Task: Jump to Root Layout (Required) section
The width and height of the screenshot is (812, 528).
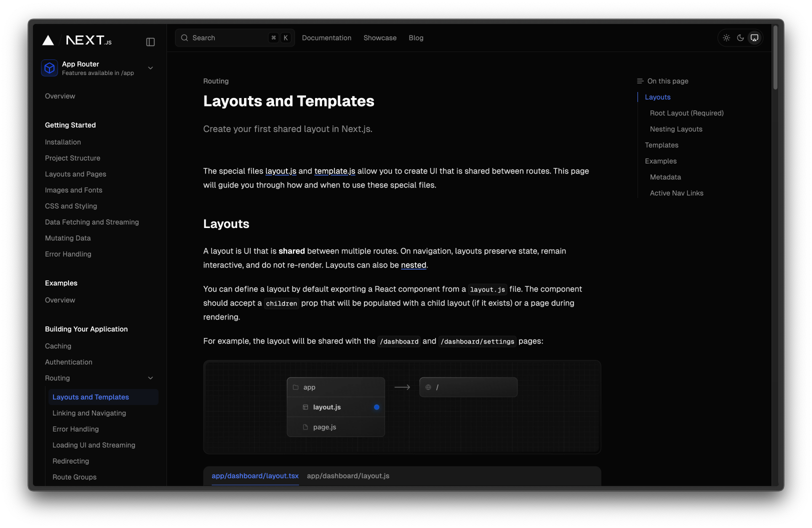Action: point(686,113)
